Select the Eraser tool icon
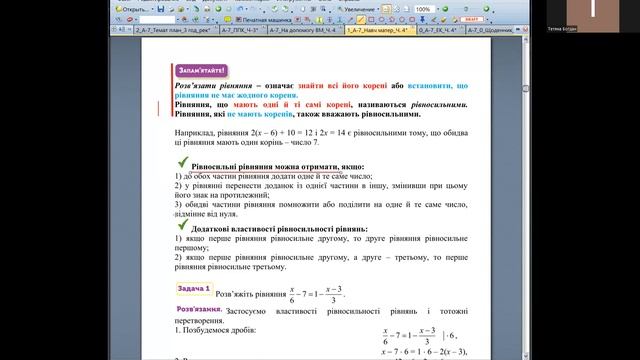 click(x=444, y=20)
